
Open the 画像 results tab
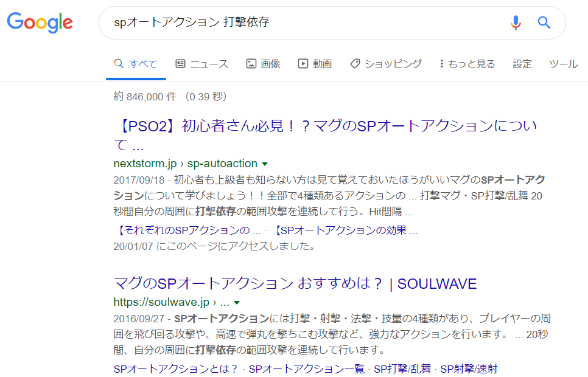(x=263, y=64)
